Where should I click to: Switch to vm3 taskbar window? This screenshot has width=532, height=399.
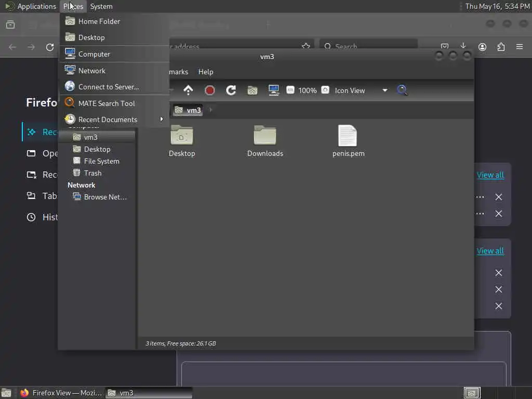[x=149, y=393]
